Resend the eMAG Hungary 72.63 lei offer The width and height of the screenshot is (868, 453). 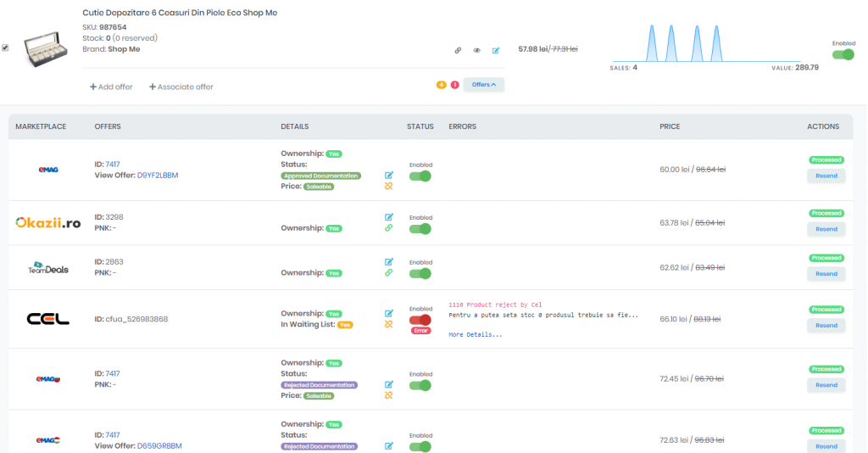point(826,446)
